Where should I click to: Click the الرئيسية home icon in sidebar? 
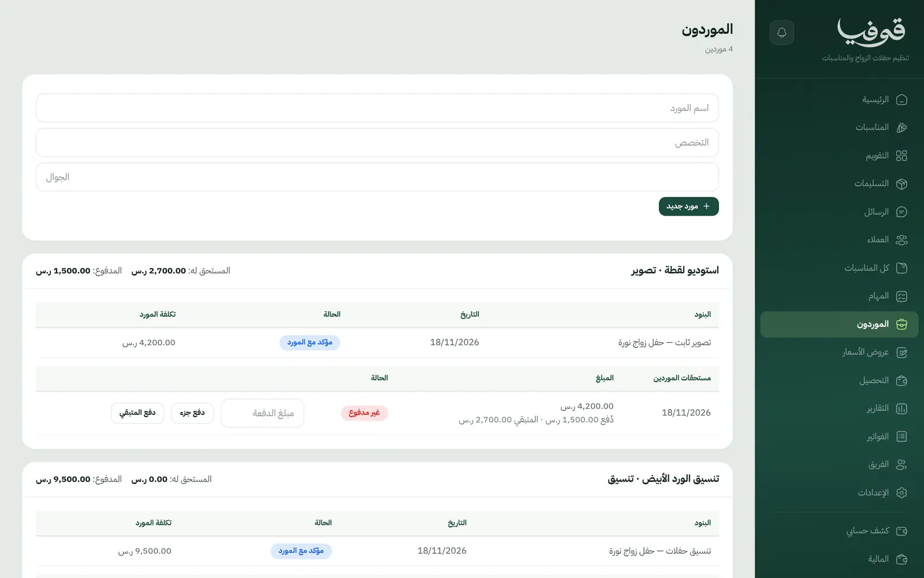(x=901, y=100)
